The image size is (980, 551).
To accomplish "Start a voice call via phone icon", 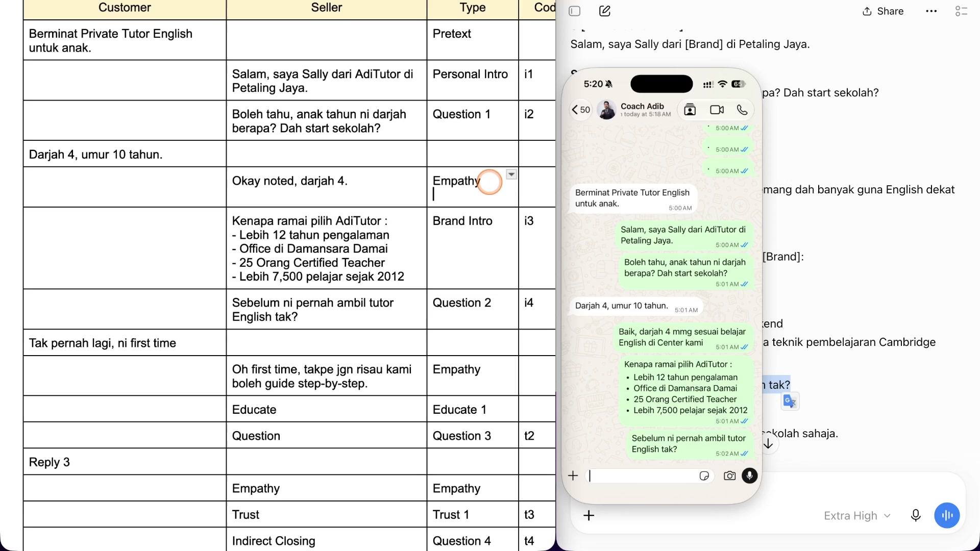I will coord(742,110).
